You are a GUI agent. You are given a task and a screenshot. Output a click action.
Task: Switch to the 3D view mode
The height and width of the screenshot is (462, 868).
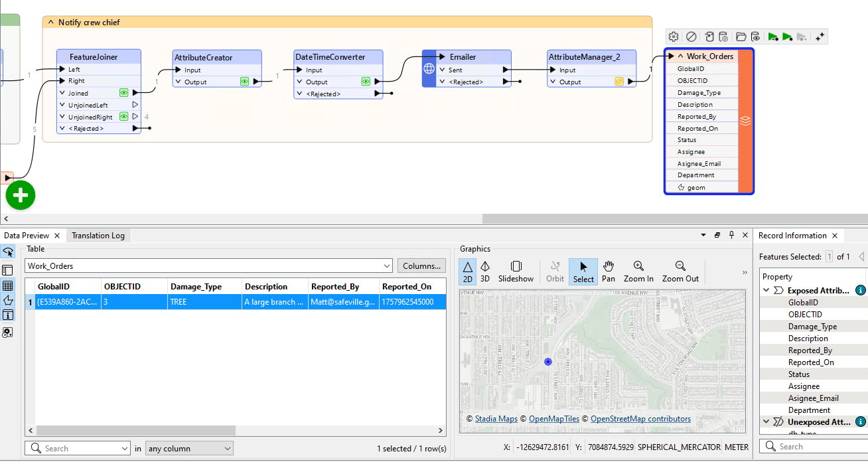pyautogui.click(x=486, y=271)
